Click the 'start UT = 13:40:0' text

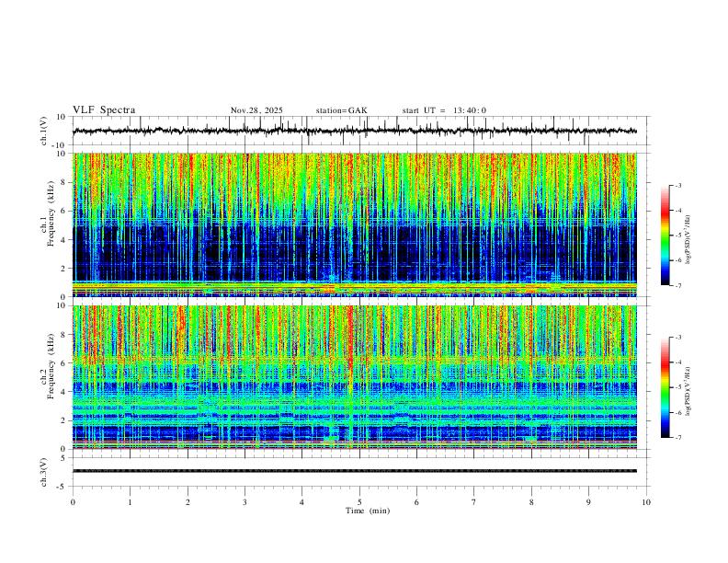click(444, 110)
